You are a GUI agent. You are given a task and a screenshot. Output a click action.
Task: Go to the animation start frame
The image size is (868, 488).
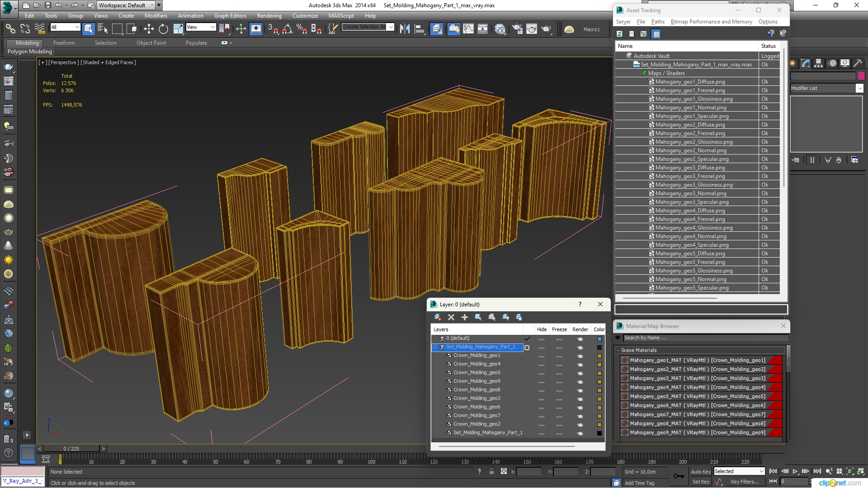tap(773, 471)
